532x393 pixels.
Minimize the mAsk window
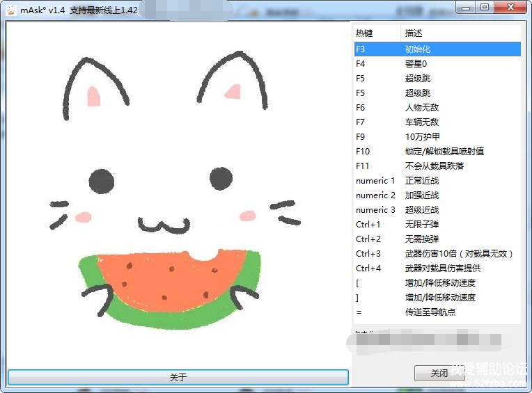pos(466,8)
